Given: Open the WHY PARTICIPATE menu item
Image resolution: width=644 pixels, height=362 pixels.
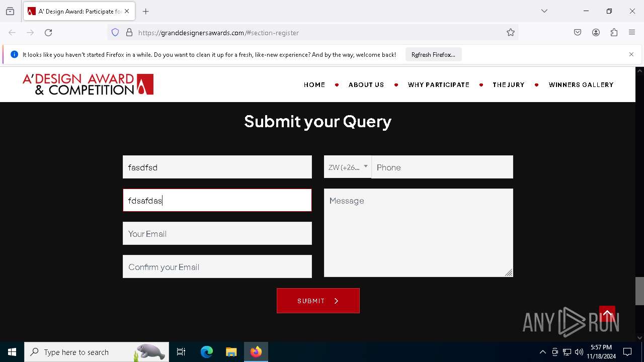Looking at the screenshot, I should (x=439, y=84).
